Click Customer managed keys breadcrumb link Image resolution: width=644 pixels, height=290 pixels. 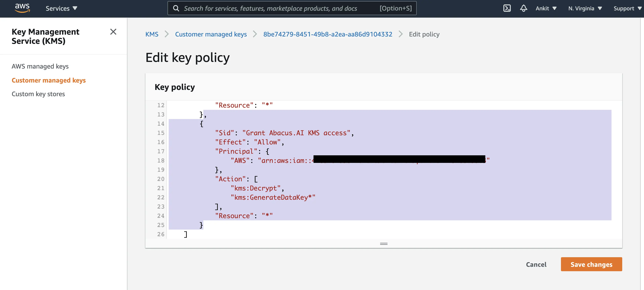pyautogui.click(x=211, y=34)
